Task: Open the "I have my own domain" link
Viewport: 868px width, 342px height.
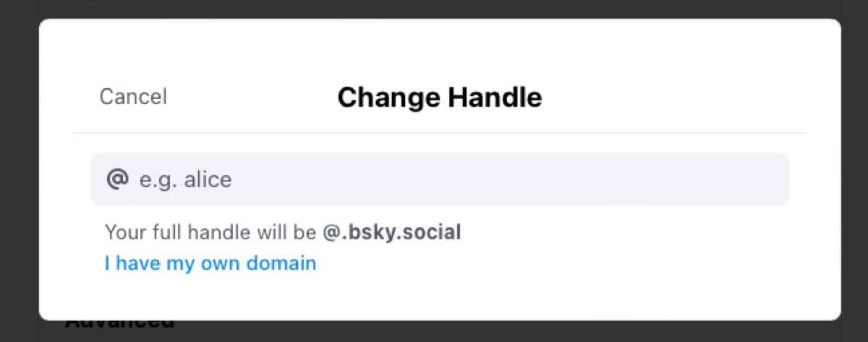Action: [x=210, y=262]
